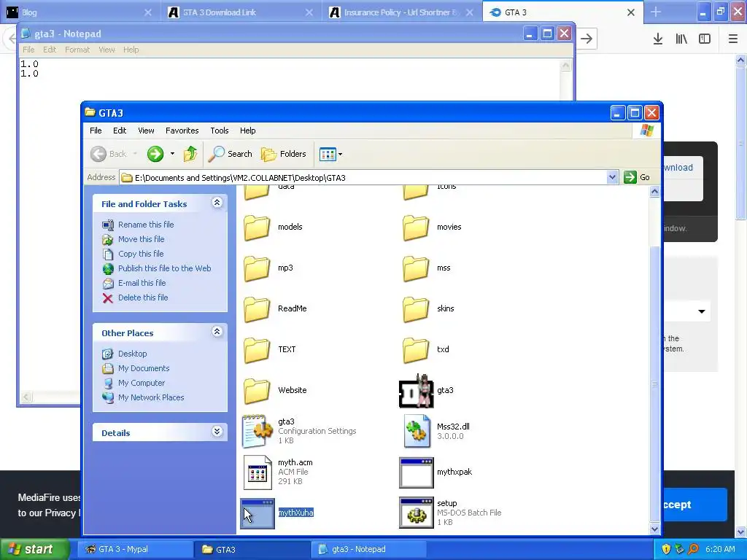
Task: Toggle the browser sidebar icon
Action: pyautogui.click(x=705, y=39)
